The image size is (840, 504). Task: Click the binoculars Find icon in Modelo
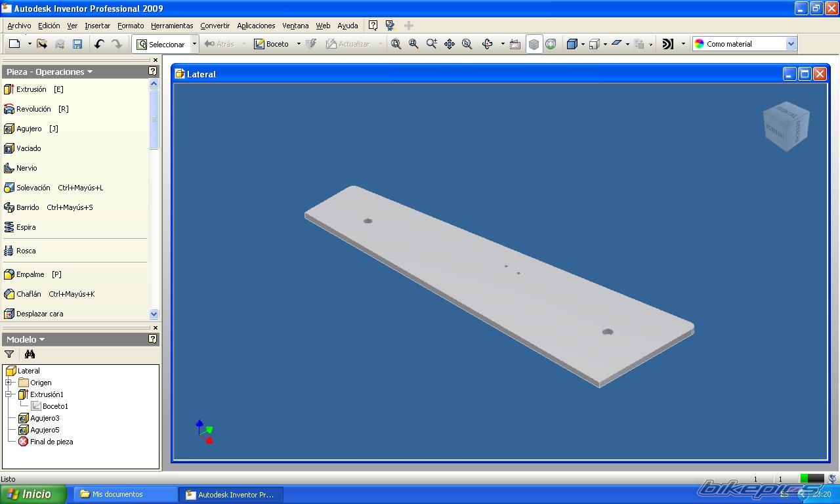coord(30,354)
